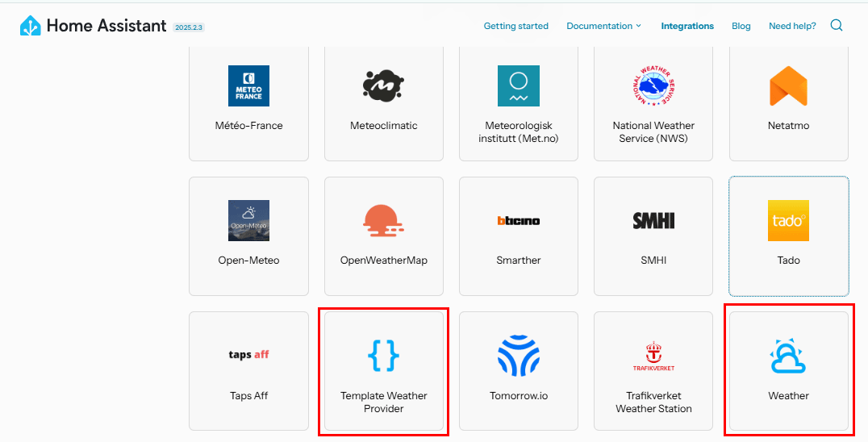
Task: Open the Meteoclimatic integration label
Action: [x=384, y=126]
